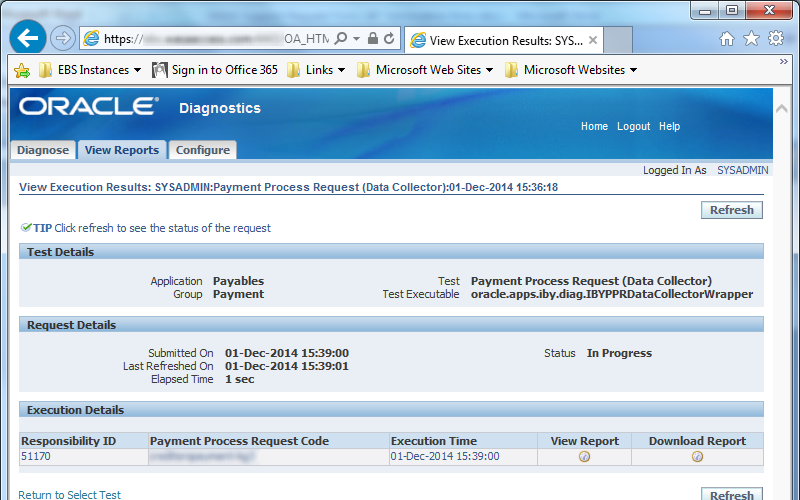Click the Oracle logo
This screenshot has width=800, height=500.
(x=89, y=106)
